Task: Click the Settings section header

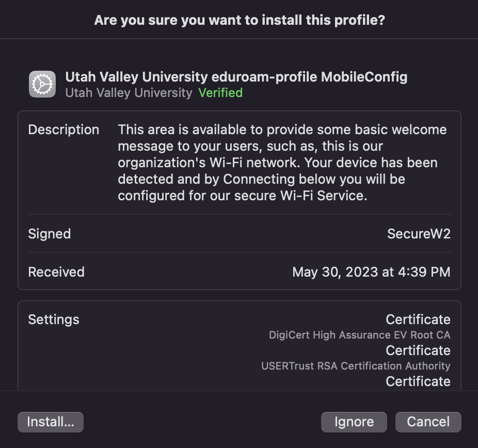Action: click(x=54, y=319)
